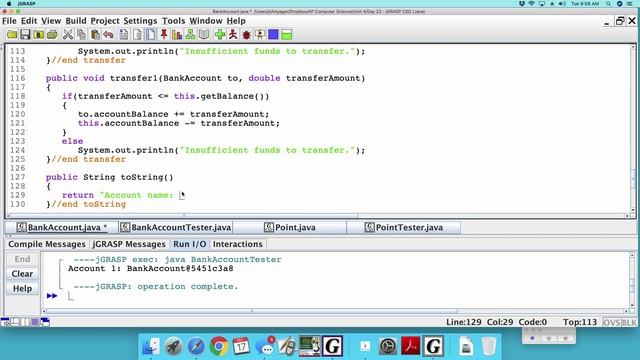Select the Interactions tab

[x=238, y=244]
